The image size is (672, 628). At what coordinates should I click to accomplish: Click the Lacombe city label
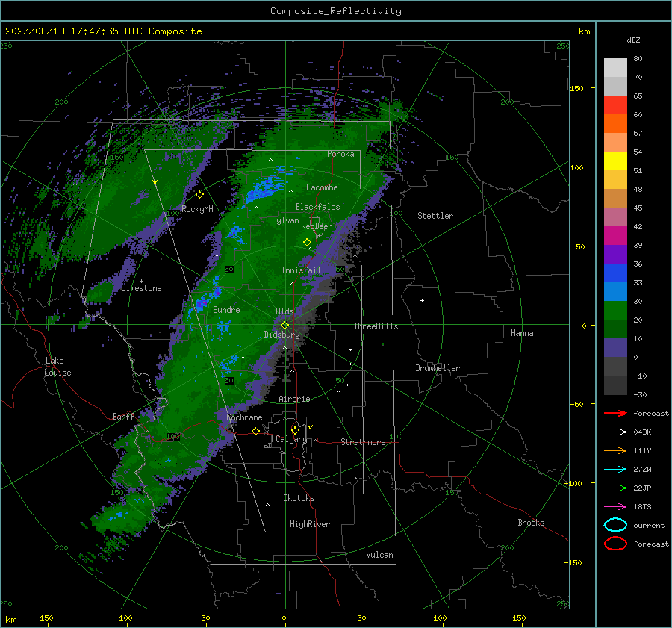322,187
